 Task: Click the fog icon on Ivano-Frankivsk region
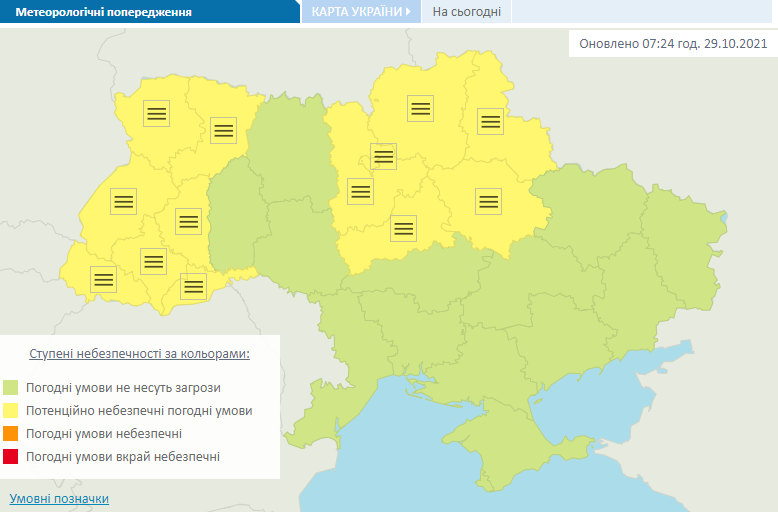tap(153, 261)
